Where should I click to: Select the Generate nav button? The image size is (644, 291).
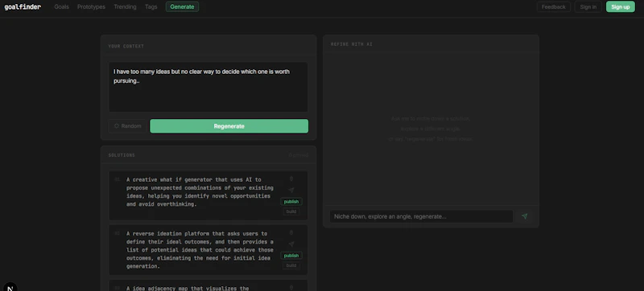pos(183,6)
